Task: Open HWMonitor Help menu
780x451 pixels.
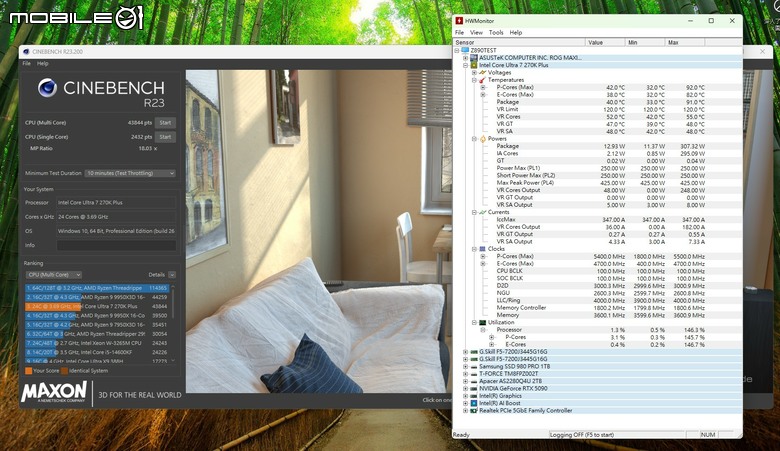Action: click(x=516, y=32)
